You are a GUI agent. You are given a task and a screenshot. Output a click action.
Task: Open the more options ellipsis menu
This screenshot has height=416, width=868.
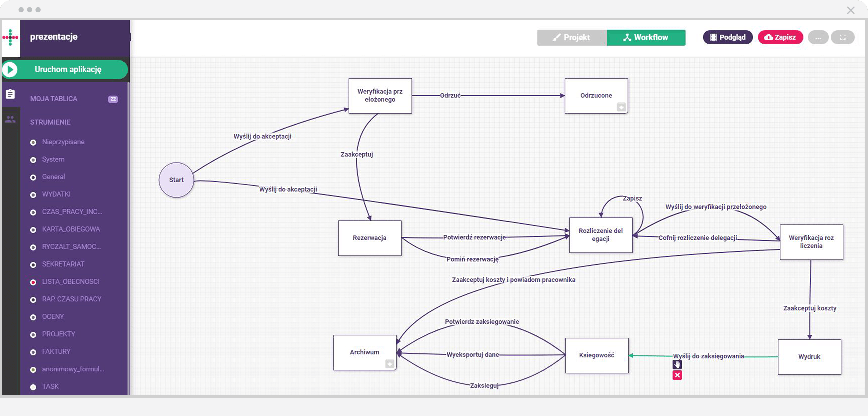(818, 37)
